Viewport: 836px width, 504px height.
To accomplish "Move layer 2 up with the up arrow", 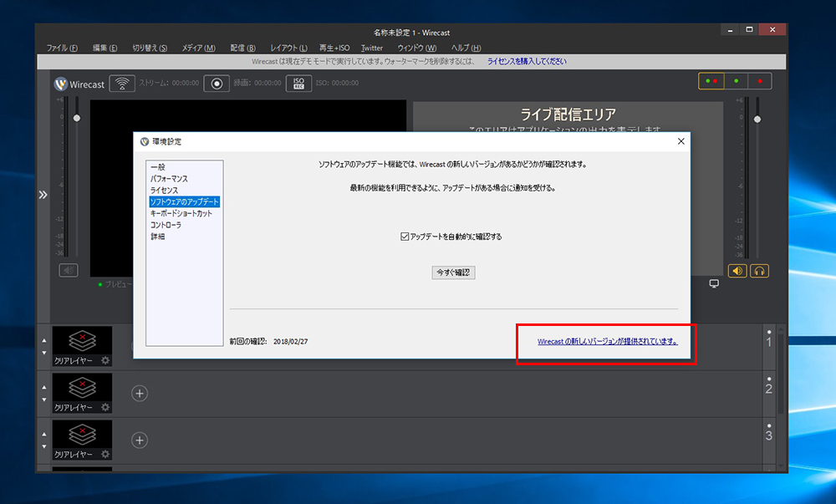I will pyautogui.click(x=44, y=387).
